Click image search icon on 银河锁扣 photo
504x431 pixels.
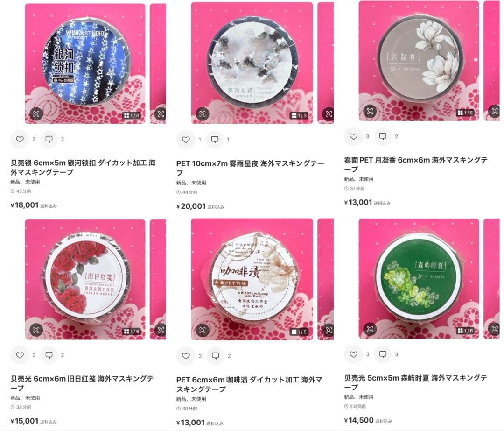pos(36,114)
